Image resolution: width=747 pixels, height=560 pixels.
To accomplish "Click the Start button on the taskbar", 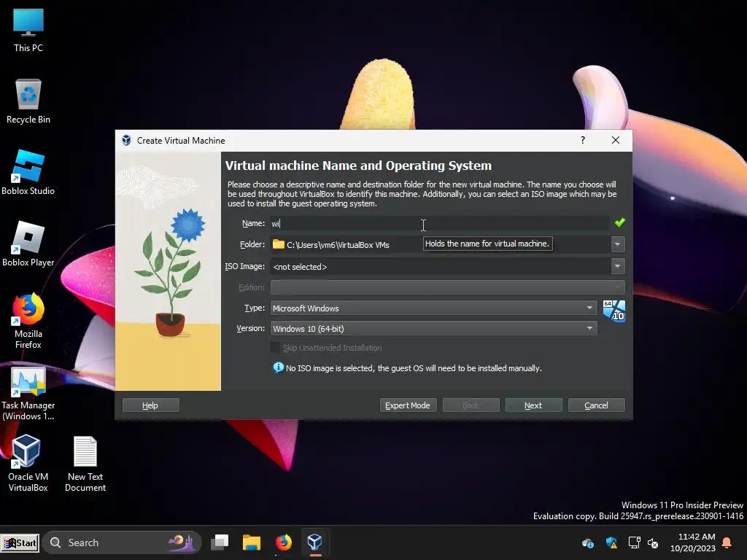I will point(20,542).
